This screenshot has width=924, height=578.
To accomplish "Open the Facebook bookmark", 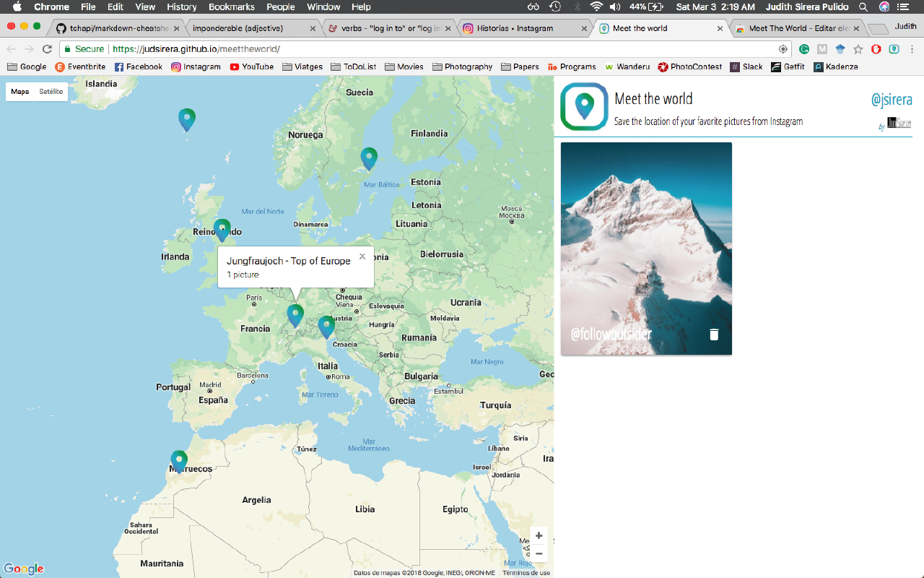I will pyautogui.click(x=139, y=66).
